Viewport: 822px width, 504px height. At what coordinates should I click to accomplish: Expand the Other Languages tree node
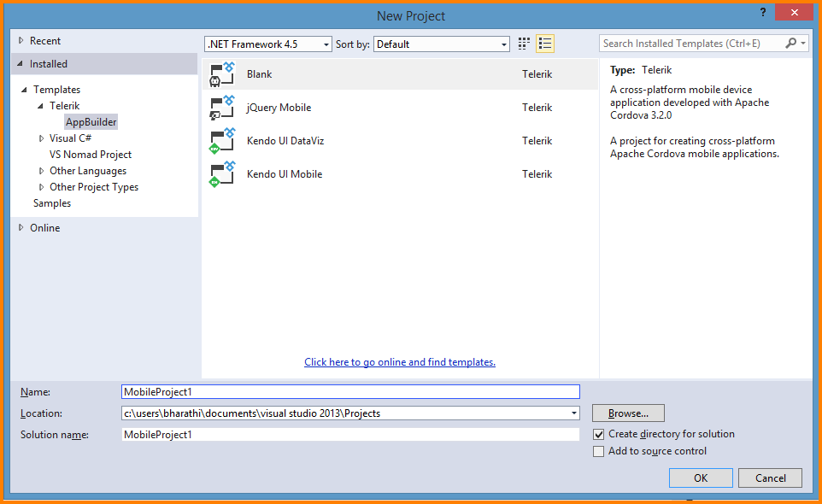click(x=41, y=171)
